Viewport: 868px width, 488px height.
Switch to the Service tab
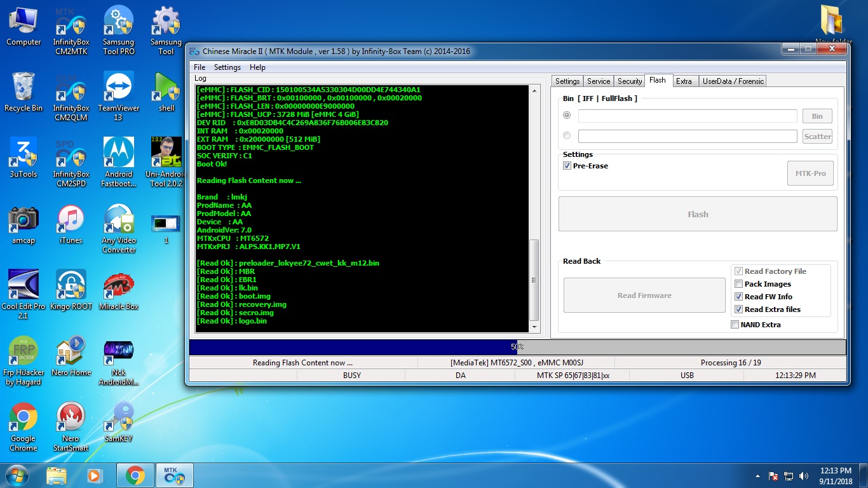[599, 81]
